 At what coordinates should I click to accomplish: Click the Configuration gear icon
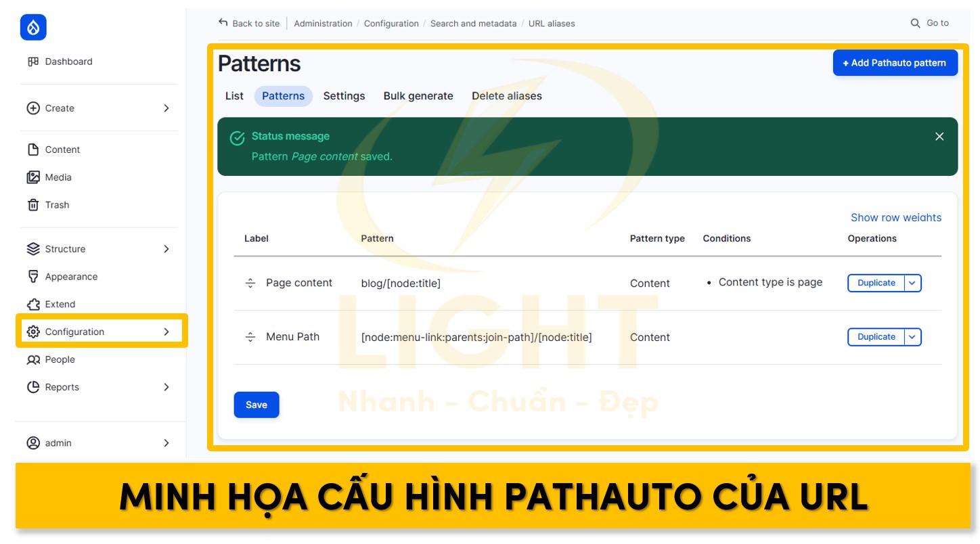coord(33,332)
